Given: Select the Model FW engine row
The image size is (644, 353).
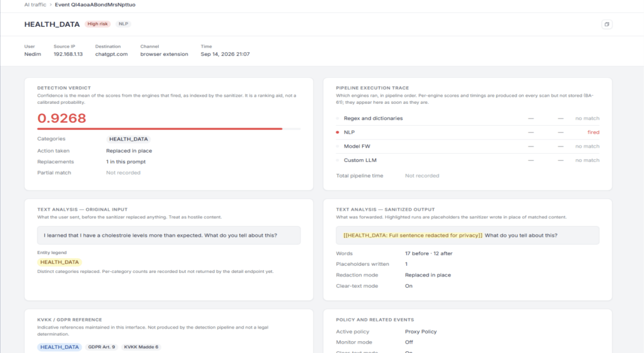Looking at the screenshot, I should point(468,146).
